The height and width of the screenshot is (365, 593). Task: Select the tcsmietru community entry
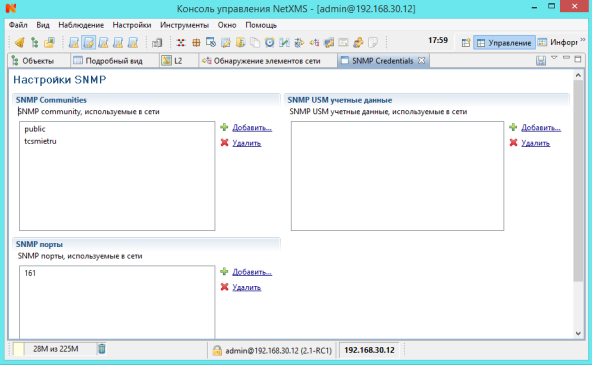[x=40, y=141]
